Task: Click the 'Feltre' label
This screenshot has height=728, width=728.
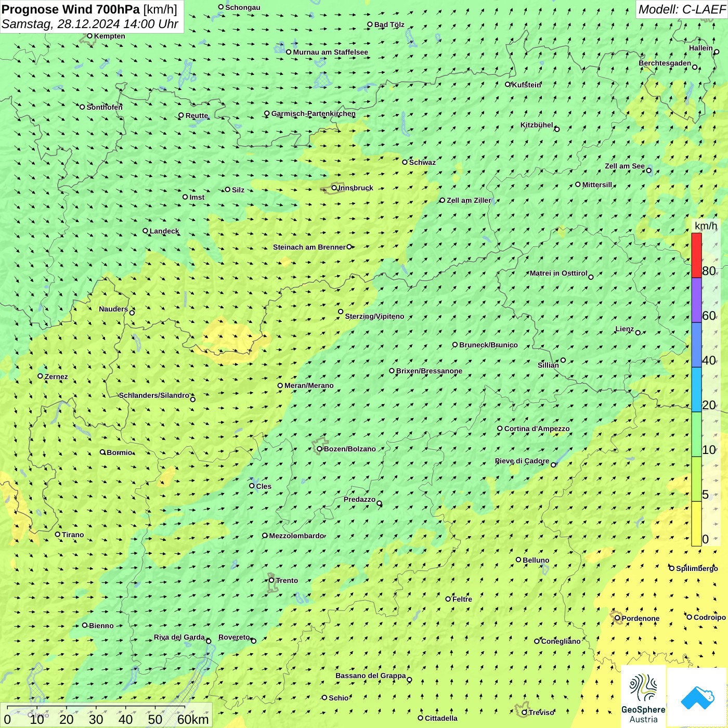Action: (x=462, y=599)
